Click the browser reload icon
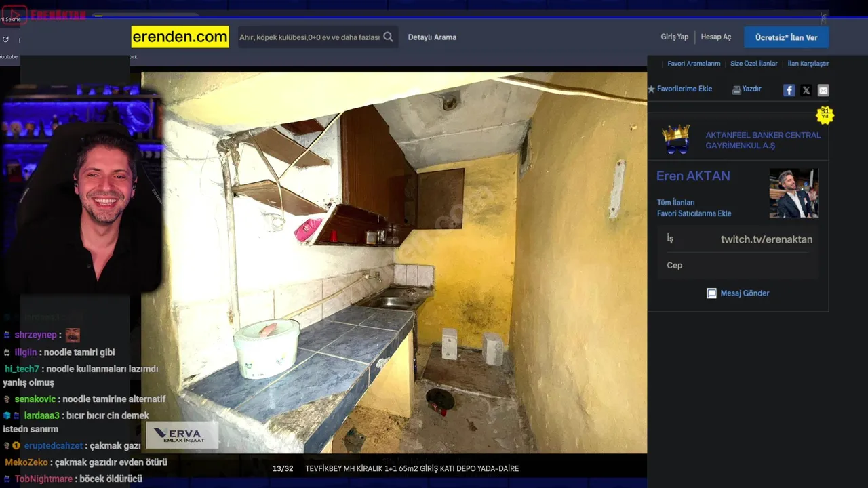Viewport: 868px width, 488px height. (x=5, y=39)
